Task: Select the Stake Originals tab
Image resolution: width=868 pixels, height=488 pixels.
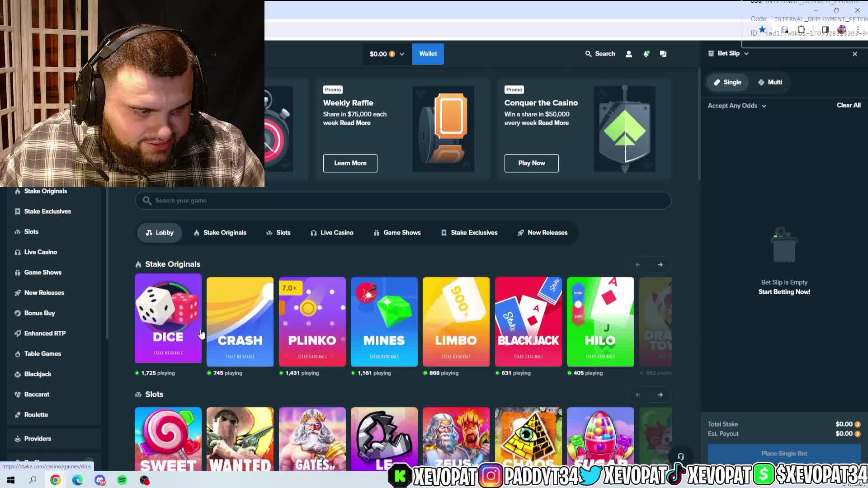Action: pyautogui.click(x=220, y=233)
